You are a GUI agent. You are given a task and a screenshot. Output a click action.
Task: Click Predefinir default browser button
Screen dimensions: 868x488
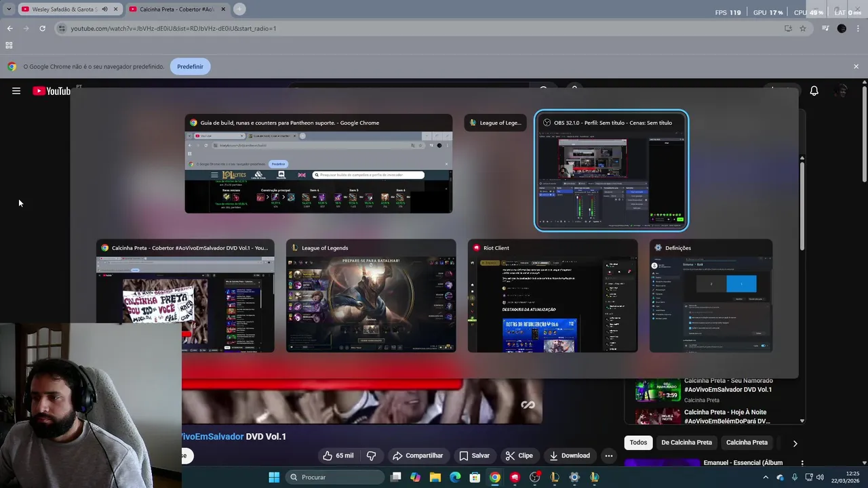point(190,66)
